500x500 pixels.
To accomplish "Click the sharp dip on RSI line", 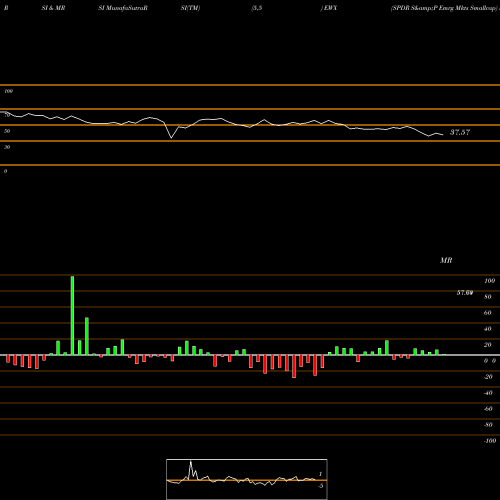I will coord(172,137).
